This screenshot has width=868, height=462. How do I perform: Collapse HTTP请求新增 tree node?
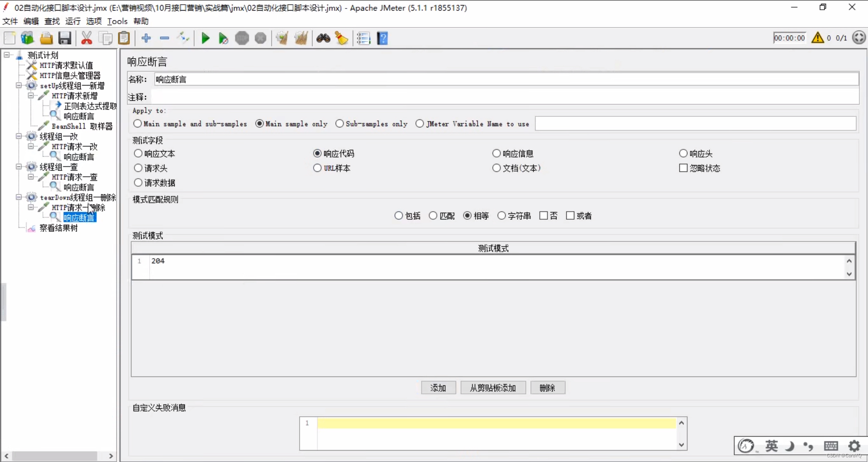31,95
